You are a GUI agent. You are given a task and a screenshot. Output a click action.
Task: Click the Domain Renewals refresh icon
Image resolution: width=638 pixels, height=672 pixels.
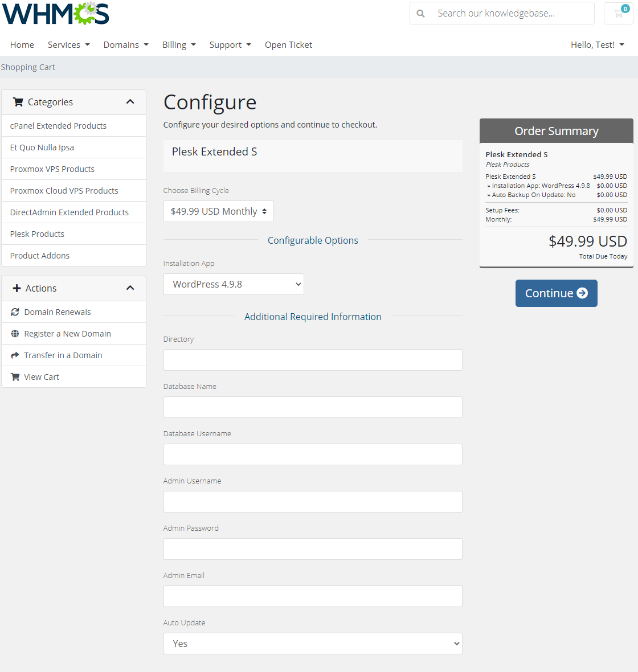15,312
